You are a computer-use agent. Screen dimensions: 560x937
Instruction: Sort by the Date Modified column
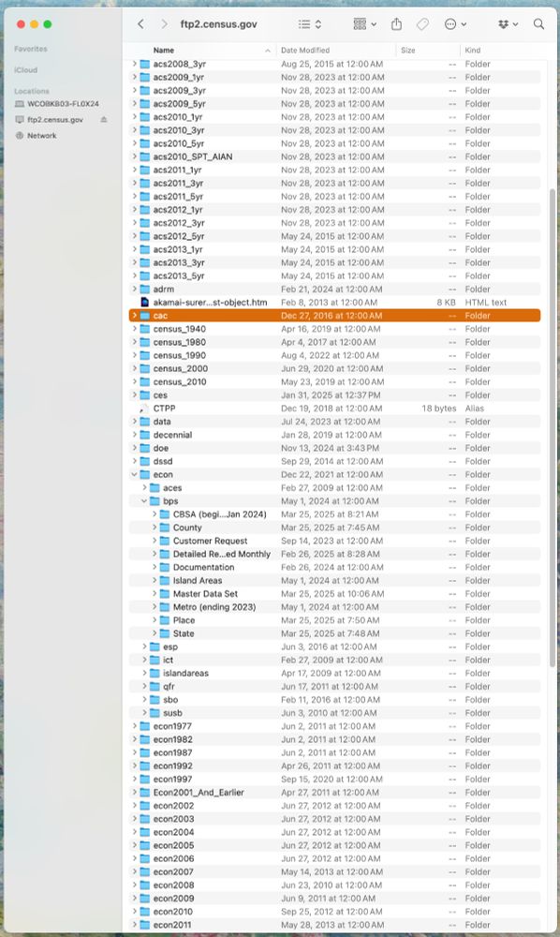coord(305,51)
